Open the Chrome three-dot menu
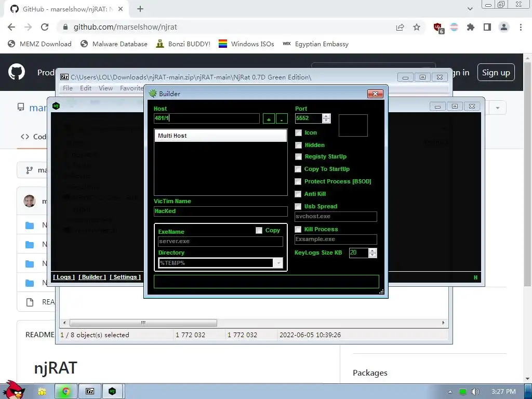This screenshot has height=399, width=532. point(521,27)
